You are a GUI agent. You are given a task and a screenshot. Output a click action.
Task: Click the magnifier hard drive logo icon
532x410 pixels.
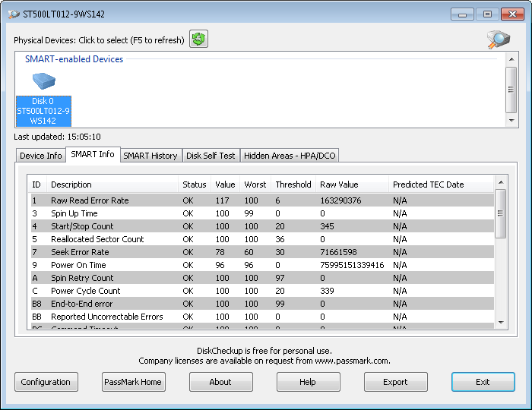click(498, 39)
